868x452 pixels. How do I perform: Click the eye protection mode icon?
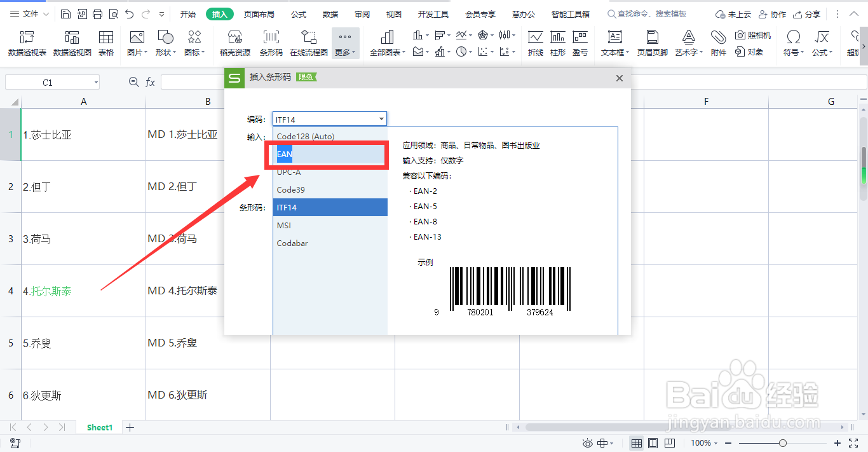pos(588,443)
